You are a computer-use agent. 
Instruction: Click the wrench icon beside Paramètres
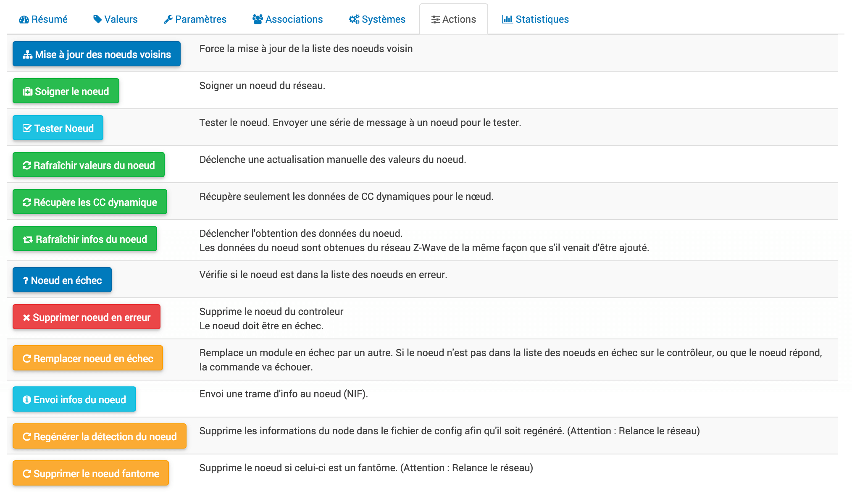click(x=168, y=19)
